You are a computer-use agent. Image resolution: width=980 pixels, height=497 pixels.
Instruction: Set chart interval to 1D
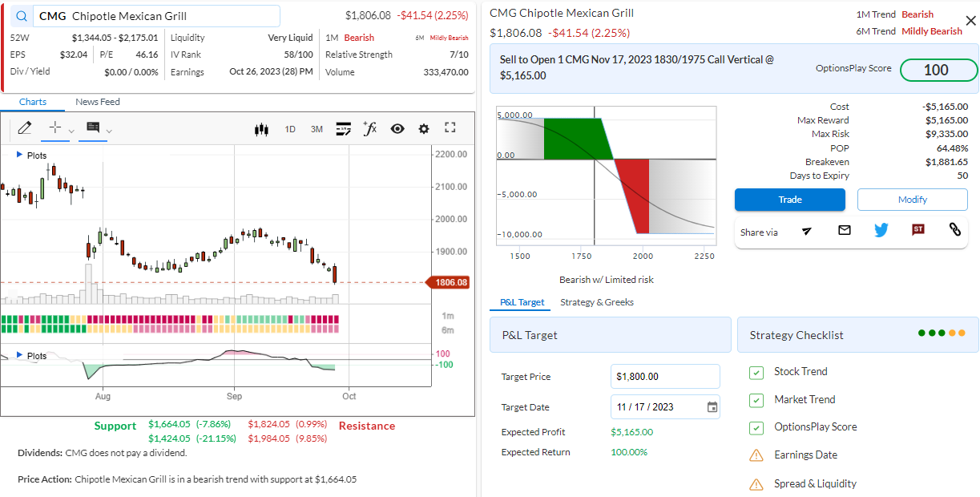pos(290,128)
